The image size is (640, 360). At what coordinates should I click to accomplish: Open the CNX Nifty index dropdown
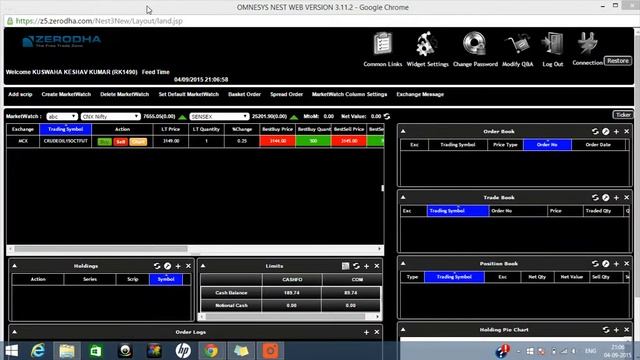point(110,116)
